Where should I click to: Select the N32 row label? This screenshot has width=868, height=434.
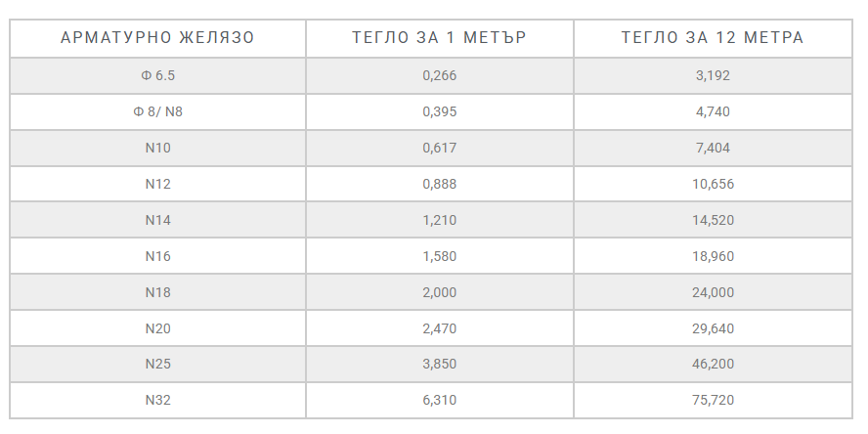[x=157, y=400]
